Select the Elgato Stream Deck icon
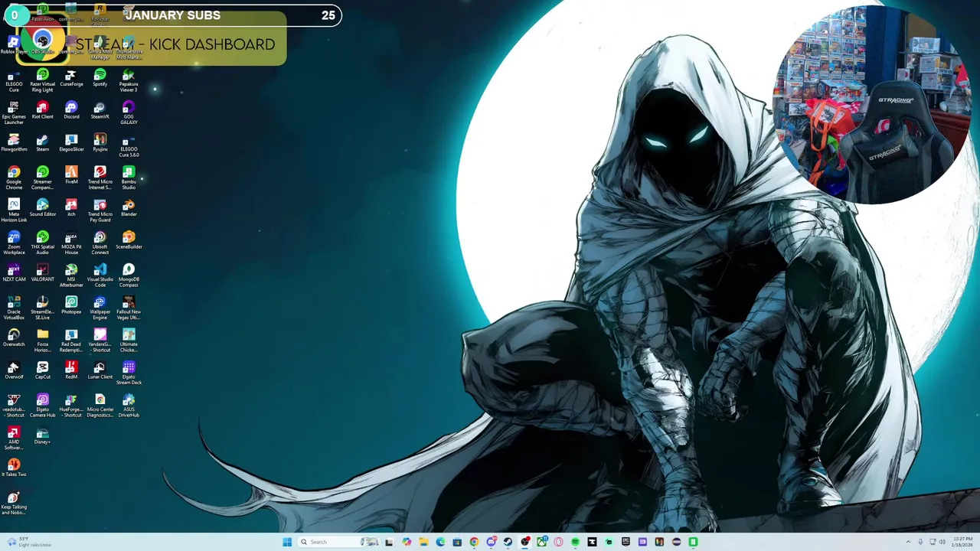The width and height of the screenshot is (980, 551). point(129,373)
